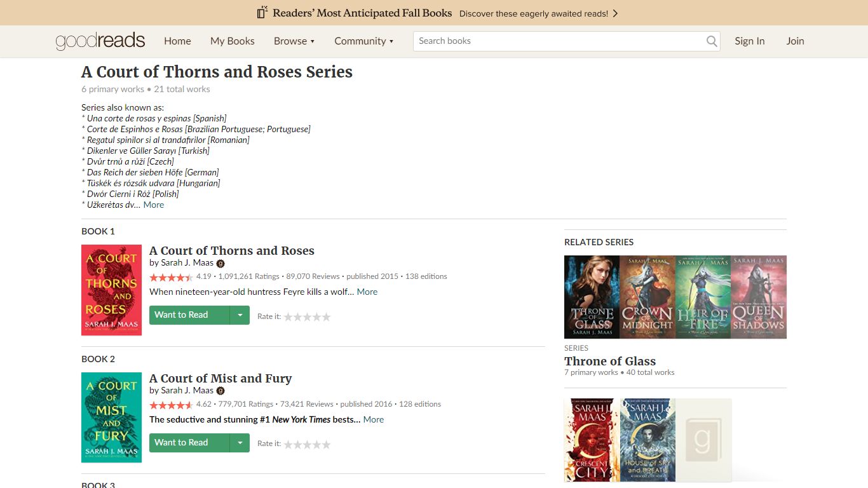The width and height of the screenshot is (868, 488).
Task: Expand the series alternate names with More
Action: [154, 205]
